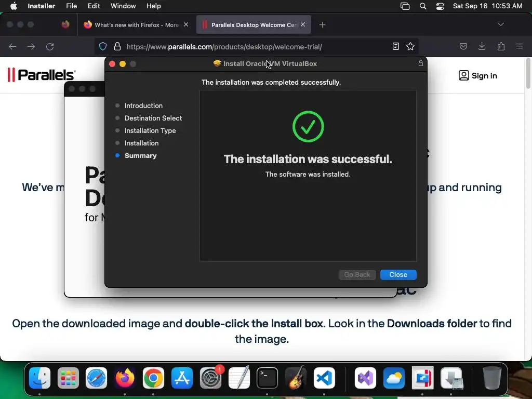Open Firefox from the Dock

(125, 378)
